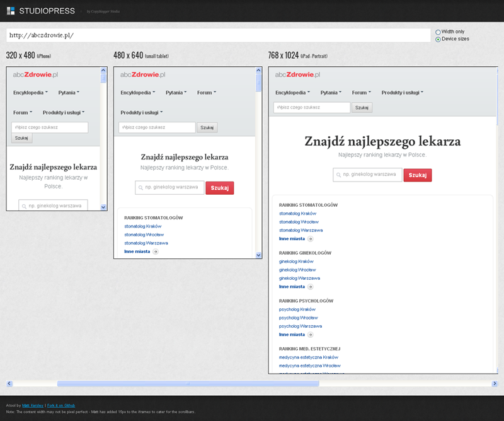Click Inne miasta arrow in small tablet preview
The image size is (504, 421).
pyautogui.click(x=156, y=252)
